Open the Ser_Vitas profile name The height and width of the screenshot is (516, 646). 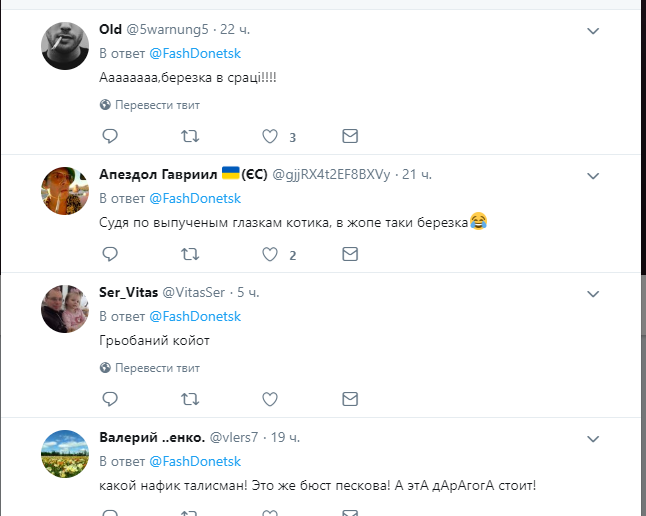click(127, 293)
